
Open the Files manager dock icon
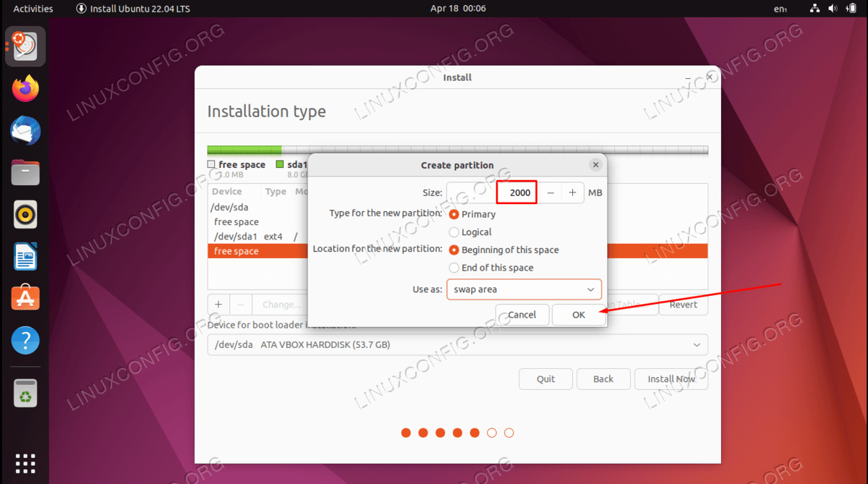26,173
